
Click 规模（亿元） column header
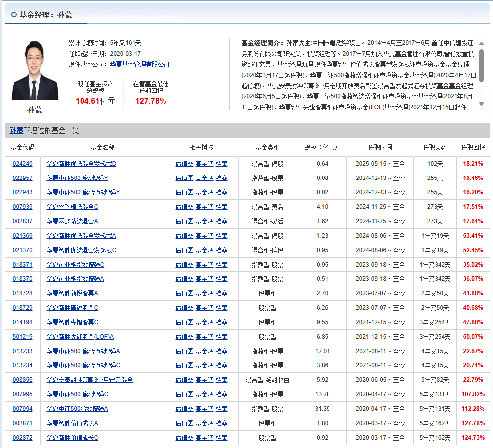pyautogui.click(x=322, y=147)
